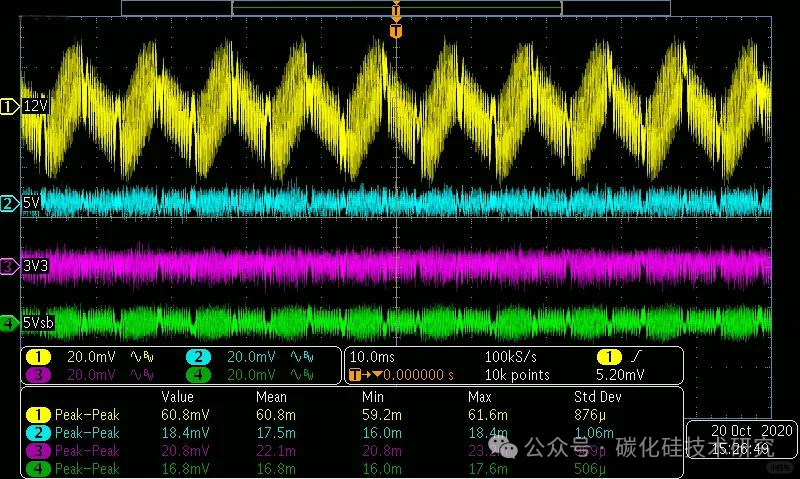This screenshot has width=800, height=479.
Task: Click the 12V waveform label
Action: click(35, 107)
